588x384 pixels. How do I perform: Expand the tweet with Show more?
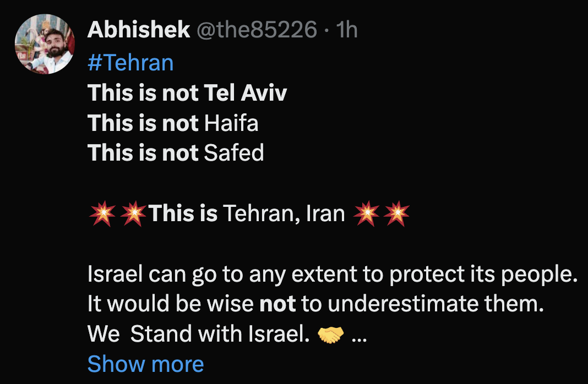[x=145, y=364]
